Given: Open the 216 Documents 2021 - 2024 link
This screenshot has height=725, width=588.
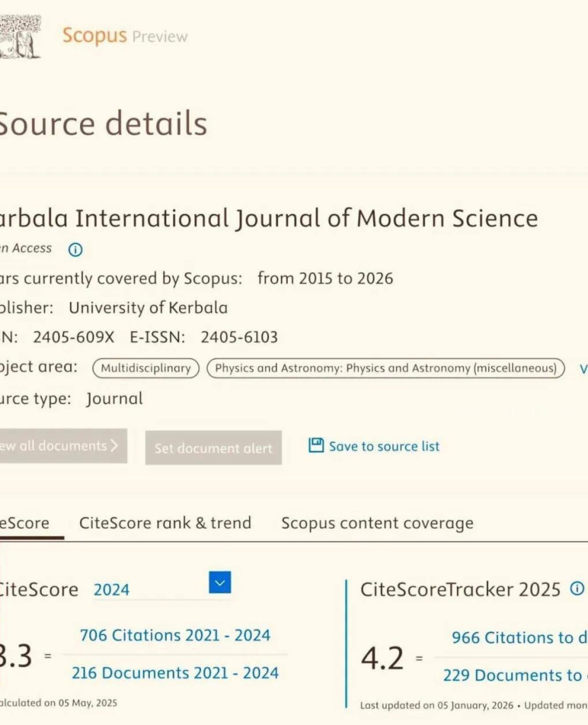Looking at the screenshot, I should [175, 673].
